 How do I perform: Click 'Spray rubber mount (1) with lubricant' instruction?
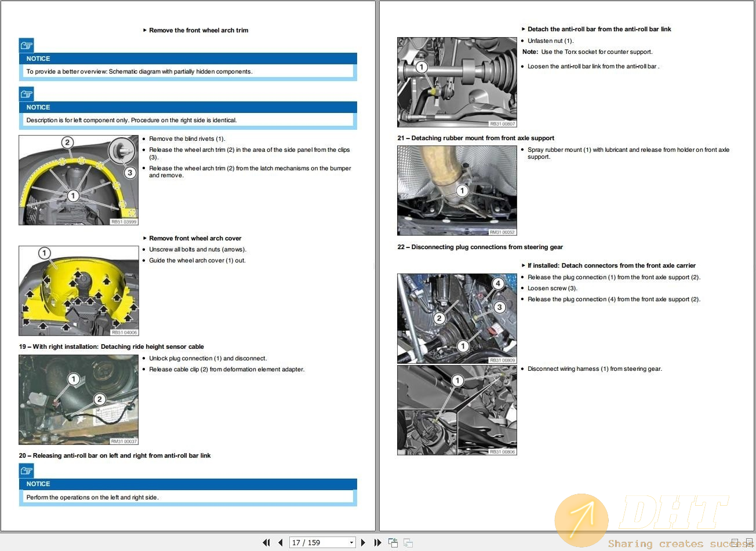[628, 153]
